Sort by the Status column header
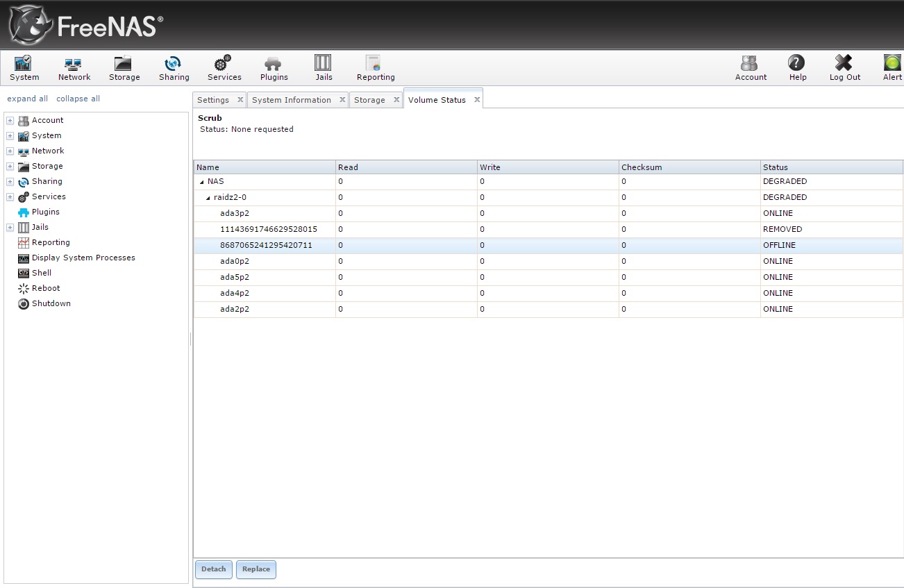Viewport: 904px width, 588px height. 832,167
